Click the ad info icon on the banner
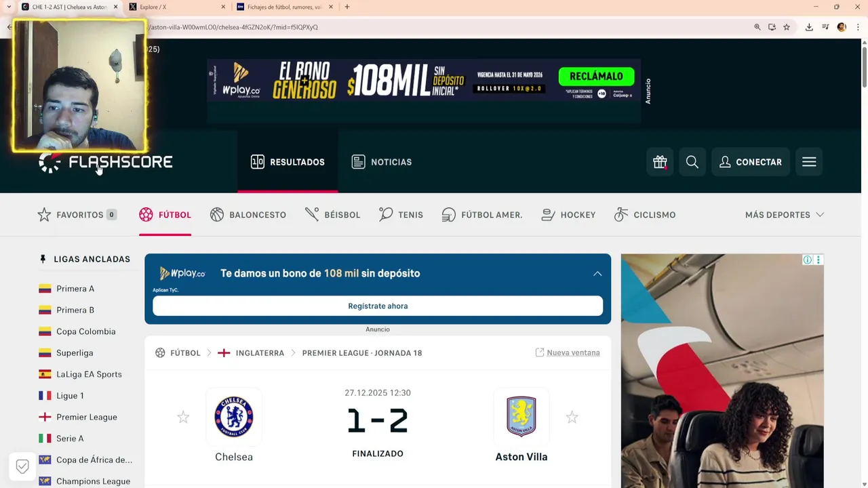 tap(808, 260)
